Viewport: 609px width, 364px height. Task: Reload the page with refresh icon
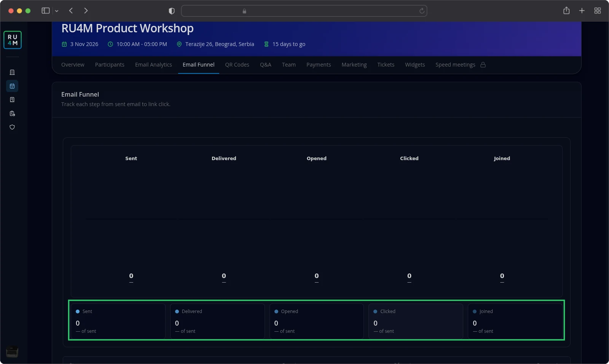(422, 11)
